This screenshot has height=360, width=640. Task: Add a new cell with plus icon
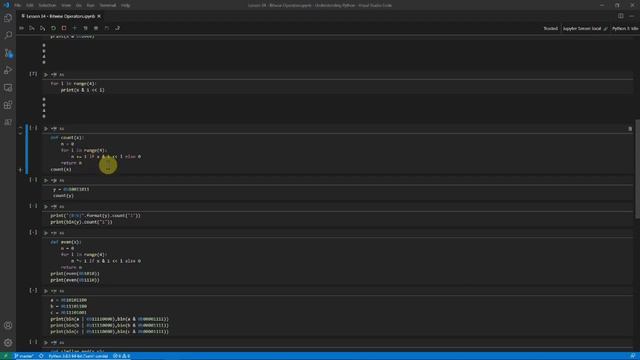pyautogui.click(x=75, y=28)
